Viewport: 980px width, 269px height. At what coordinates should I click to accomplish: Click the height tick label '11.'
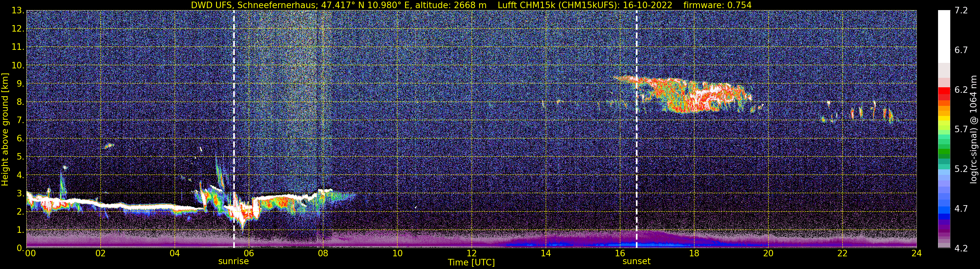[18, 47]
